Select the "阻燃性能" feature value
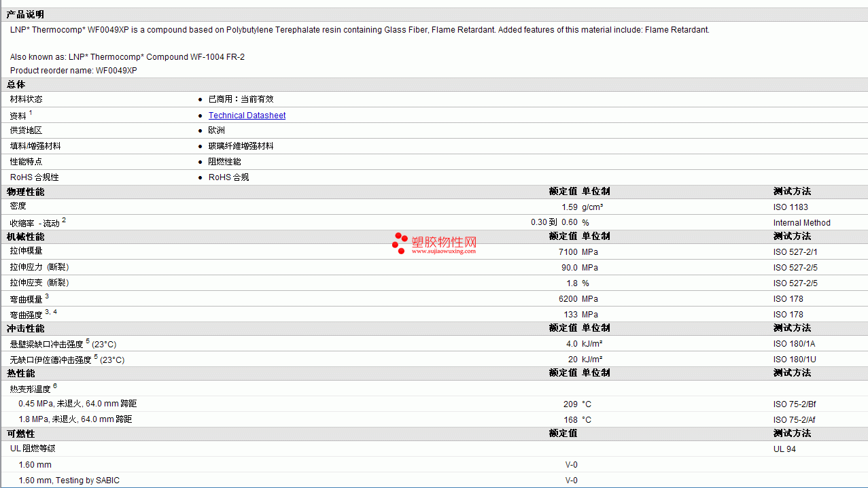Screen dimensions: 868x488 tap(224, 162)
